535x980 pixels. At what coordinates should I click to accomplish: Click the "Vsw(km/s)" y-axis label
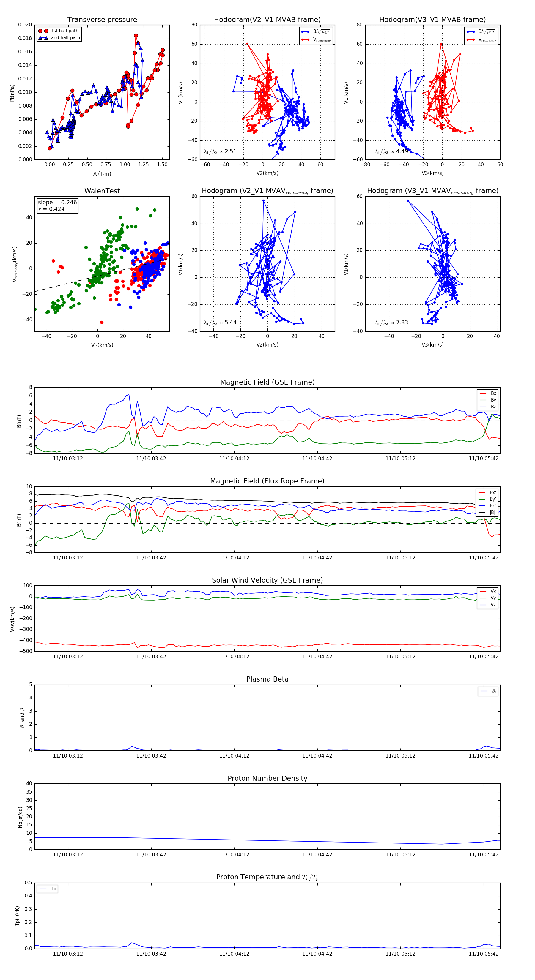point(12,619)
